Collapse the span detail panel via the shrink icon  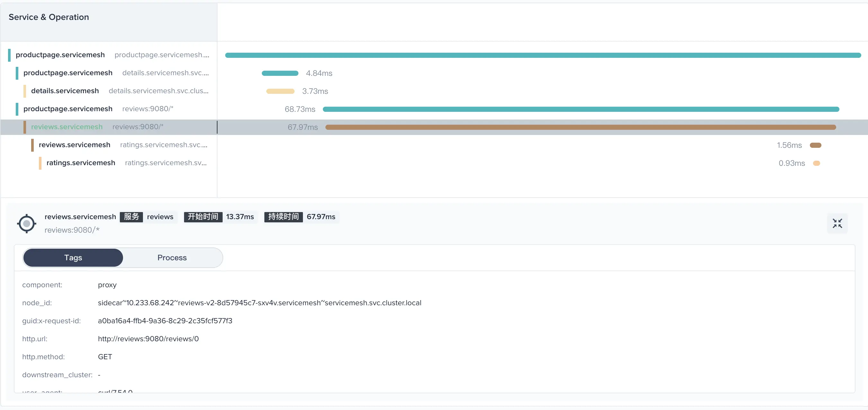(837, 223)
